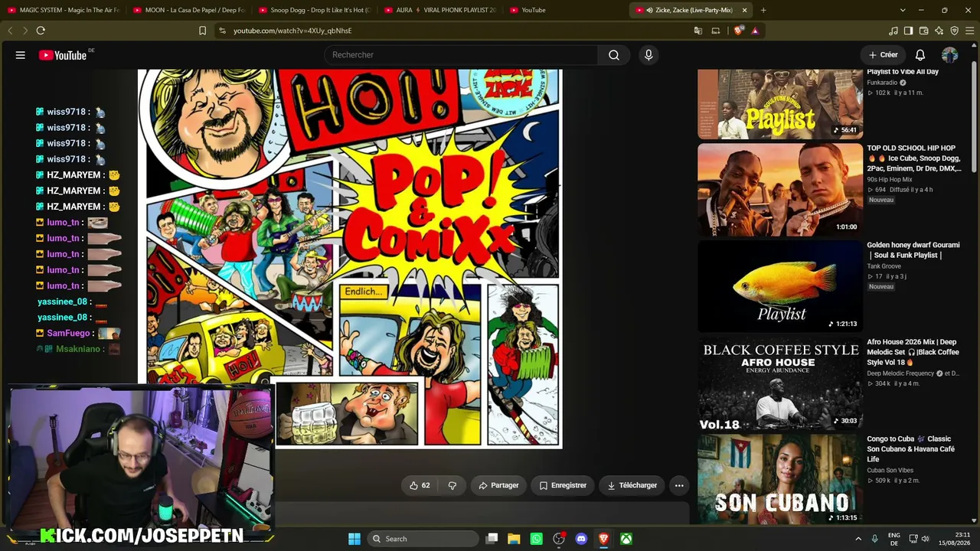Switch to the plain YouTube tab
This screenshot has height=551, width=980.
566,10
